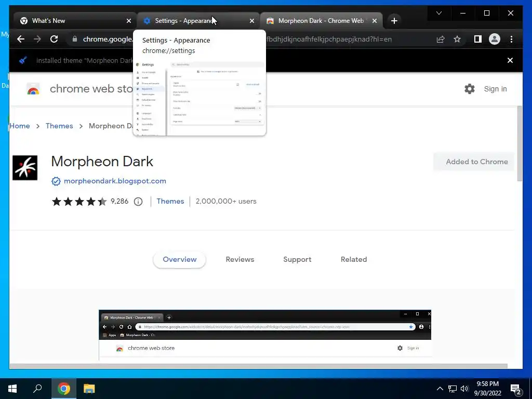This screenshot has height=399, width=532.
Task: Click the forward navigation arrow
Action: point(37,39)
